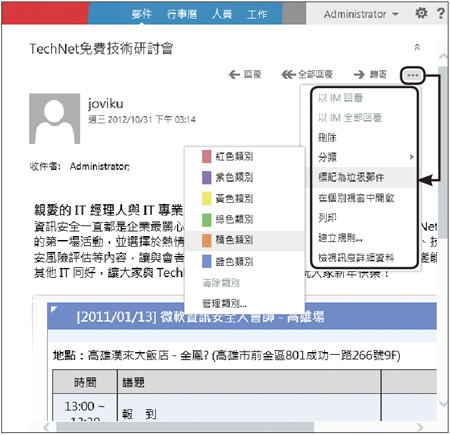Switch to the 行事曆 tab
The width and height of the screenshot is (450, 435).
(182, 14)
